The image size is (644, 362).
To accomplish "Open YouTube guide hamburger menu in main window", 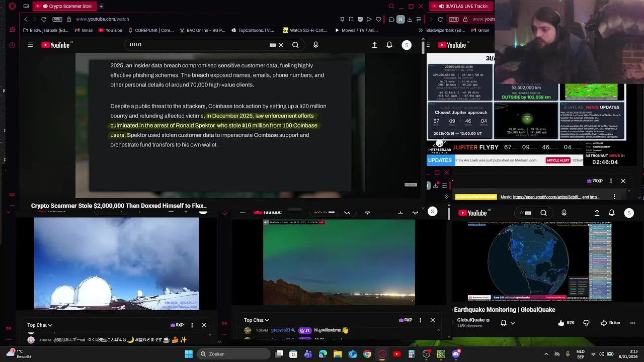I will pyautogui.click(x=30, y=45).
